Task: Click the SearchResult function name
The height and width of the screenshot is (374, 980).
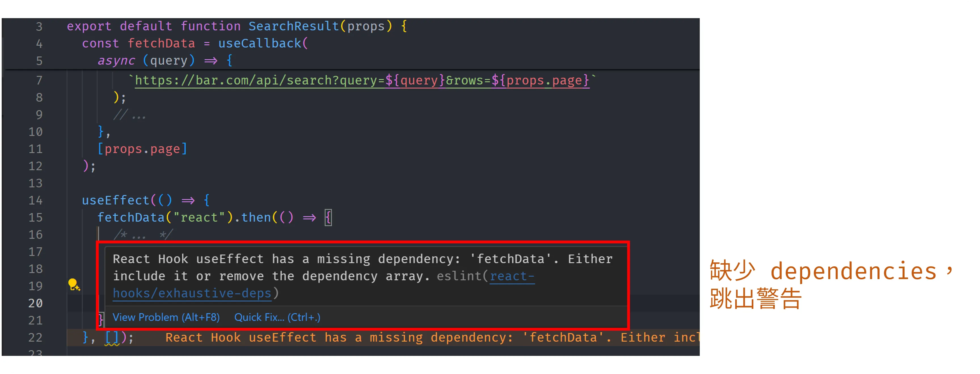Action: point(293,26)
